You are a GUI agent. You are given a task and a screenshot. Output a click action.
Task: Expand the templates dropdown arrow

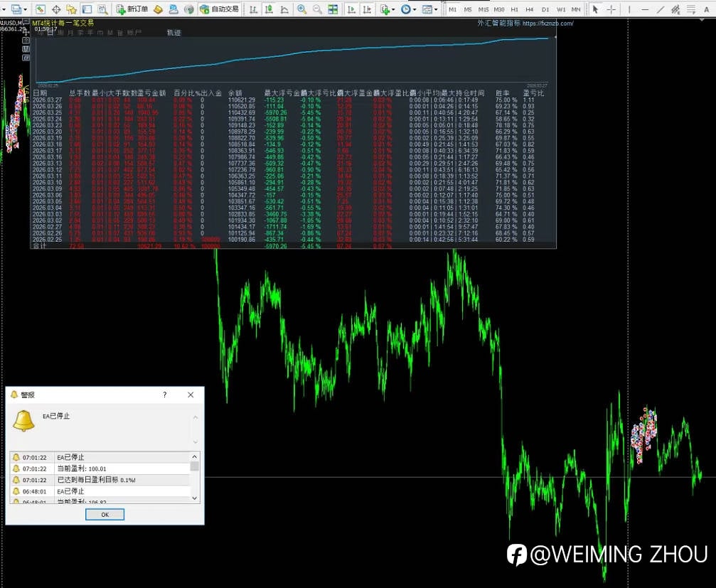point(436,9)
